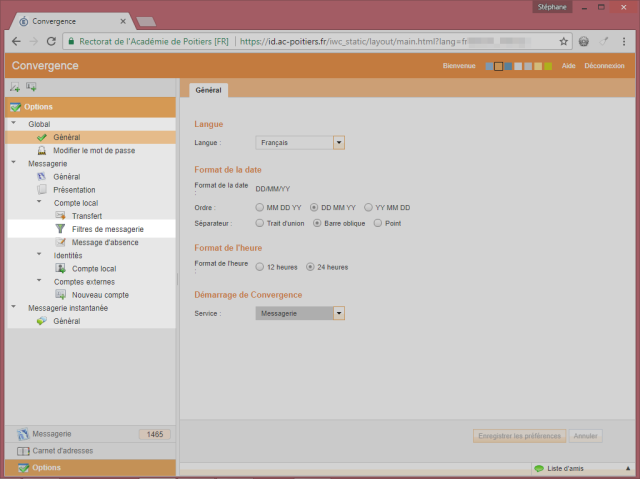Select the Point separator option
Viewport: 640px width, 479px height.
click(x=377, y=223)
